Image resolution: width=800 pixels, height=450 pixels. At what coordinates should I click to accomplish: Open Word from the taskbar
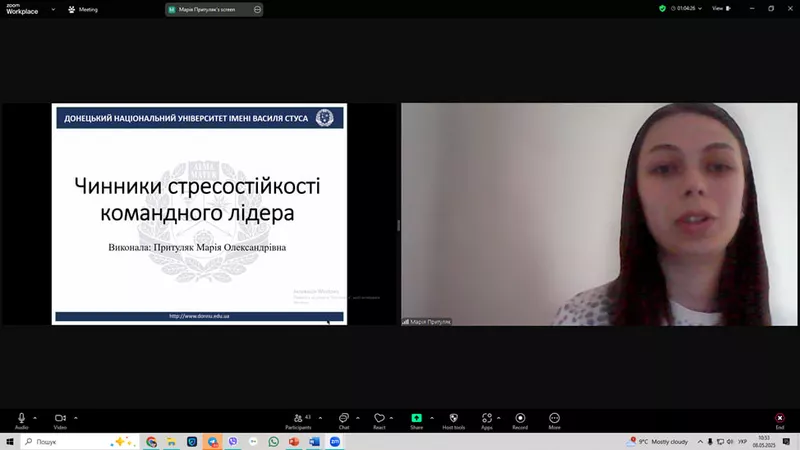coord(314,442)
